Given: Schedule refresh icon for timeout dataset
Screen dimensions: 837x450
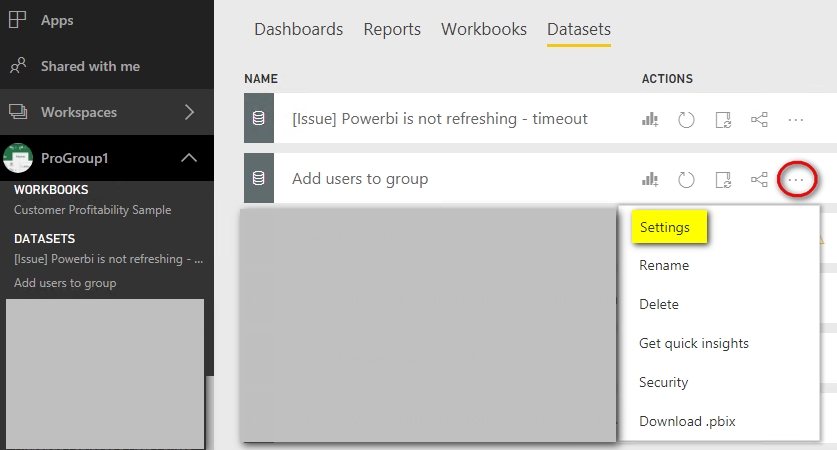Looking at the screenshot, I should point(723,120).
